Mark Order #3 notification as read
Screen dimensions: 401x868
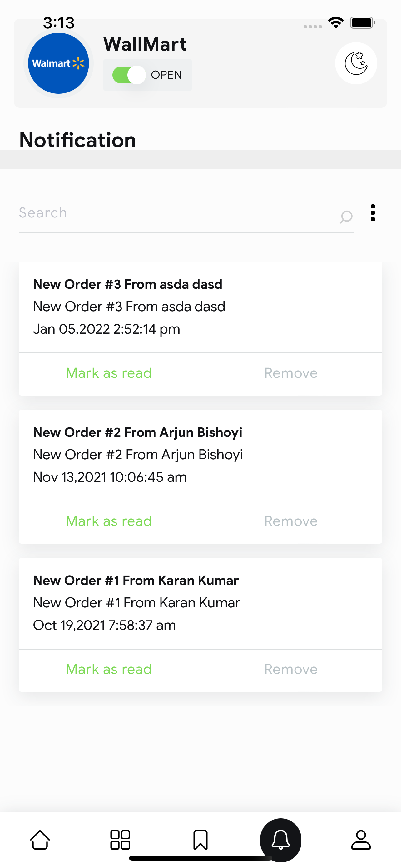(109, 373)
